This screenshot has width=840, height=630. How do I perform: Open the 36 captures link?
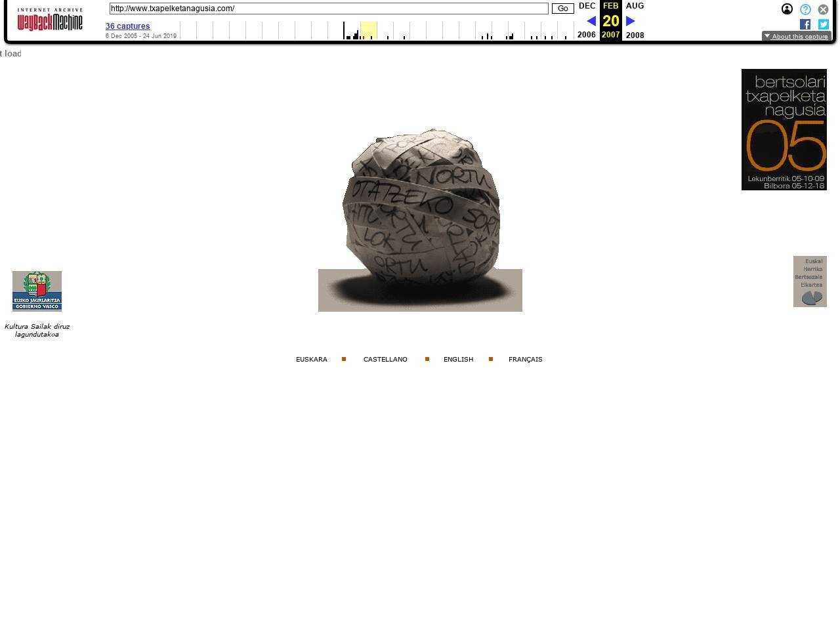point(127,26)
